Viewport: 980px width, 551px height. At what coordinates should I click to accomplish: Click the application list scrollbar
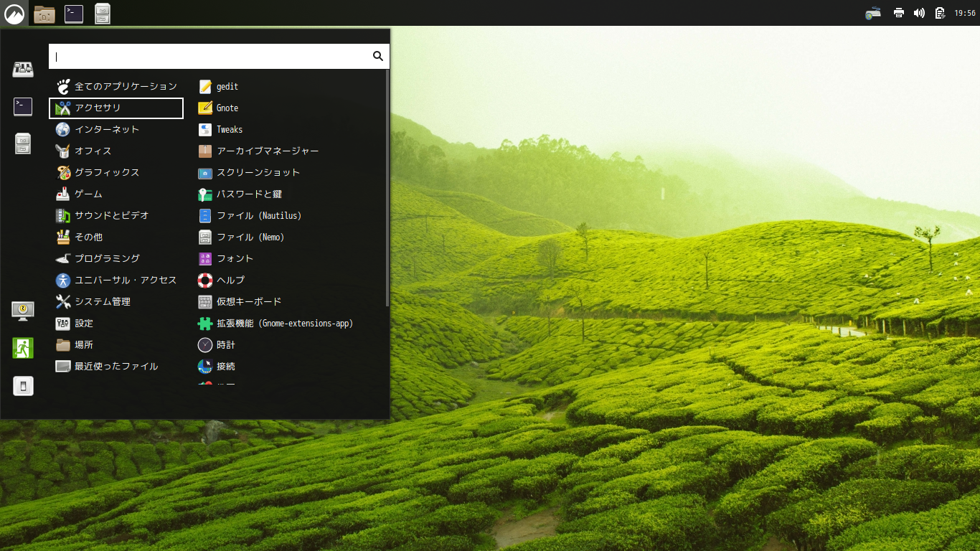point(387,188)
